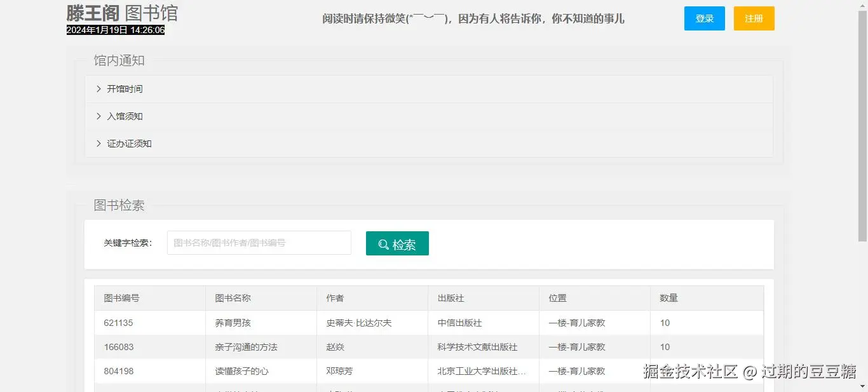Viewport: 868px width, 392px height.
Task: Click book title 养育男孩
Action: coord(233,323)
